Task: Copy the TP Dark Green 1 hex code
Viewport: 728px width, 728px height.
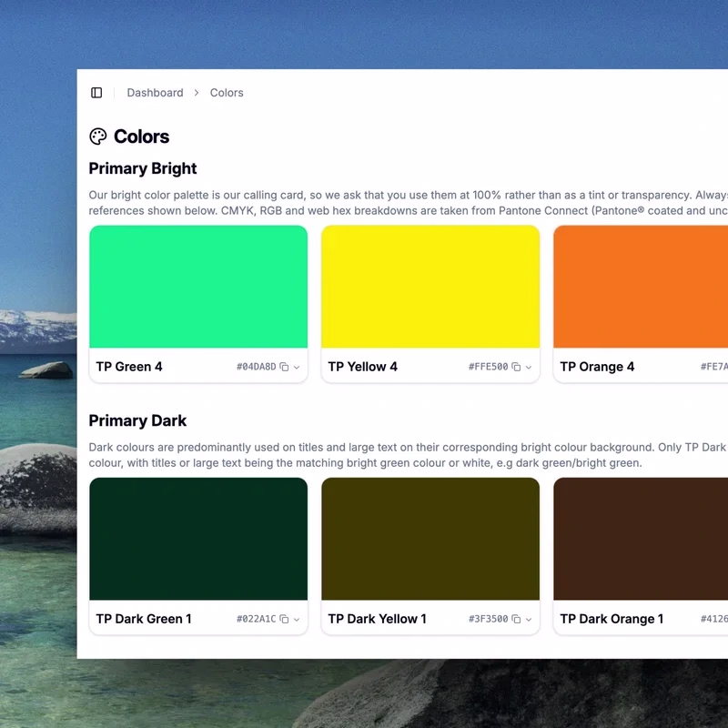Action: click(x=284, y=619)
